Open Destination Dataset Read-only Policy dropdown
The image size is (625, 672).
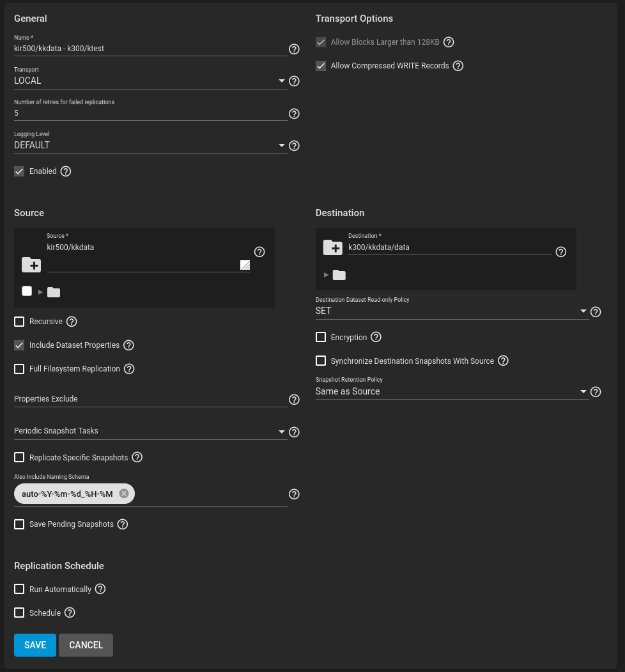point(452,311)
